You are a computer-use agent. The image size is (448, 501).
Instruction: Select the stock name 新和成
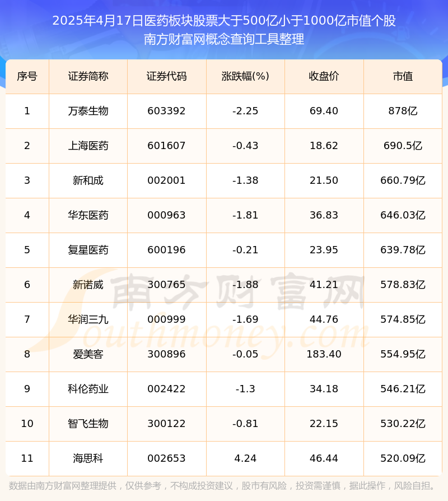[x=88, y=180]
